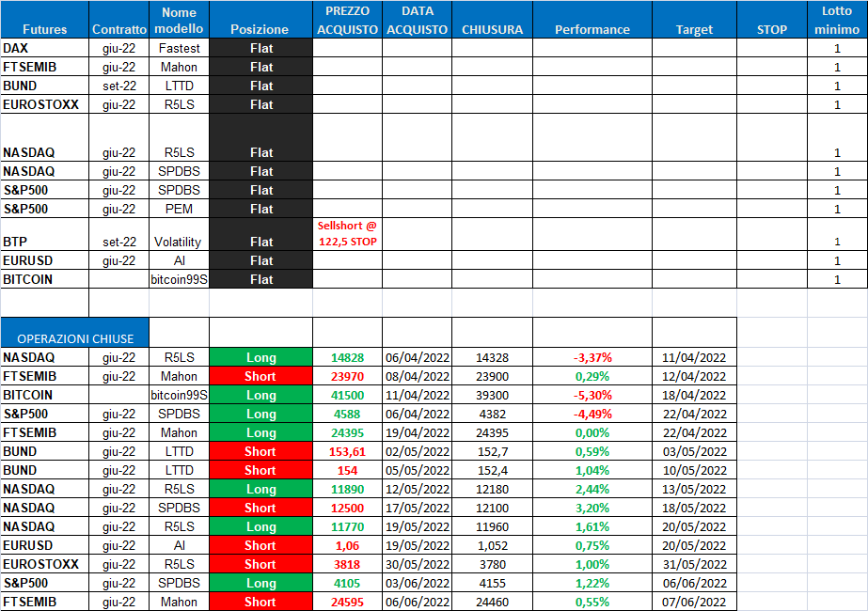The image size is (868, 611).
Task: Select the 07/06/2022 target date
Action: 694,603
